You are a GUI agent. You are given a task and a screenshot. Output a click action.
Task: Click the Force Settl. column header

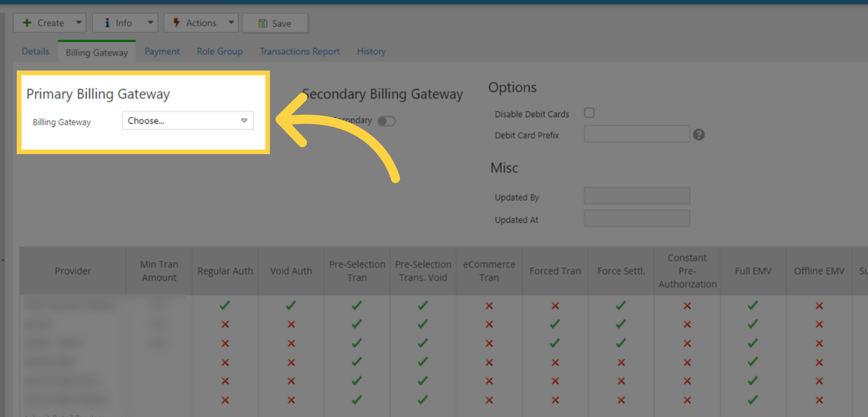tap(621, 271)
